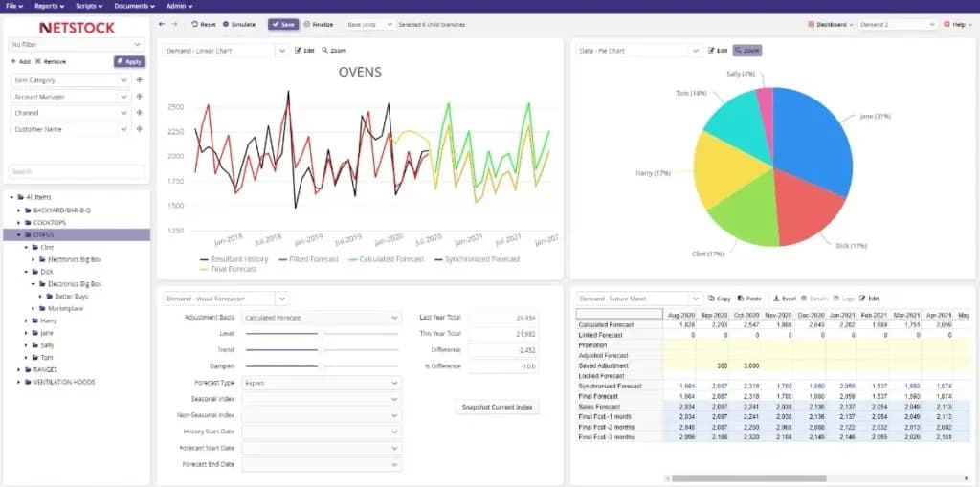The image size is (980, 487).
Task: Select Harry in the item tree
Action: click(48, 321)
